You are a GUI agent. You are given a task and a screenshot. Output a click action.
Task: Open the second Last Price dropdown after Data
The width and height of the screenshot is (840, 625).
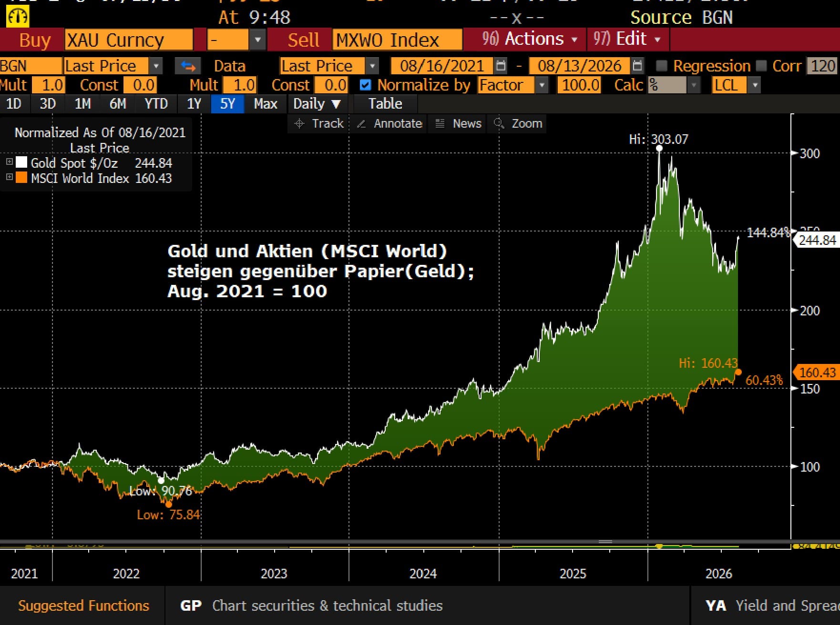(x=373, y=66)
